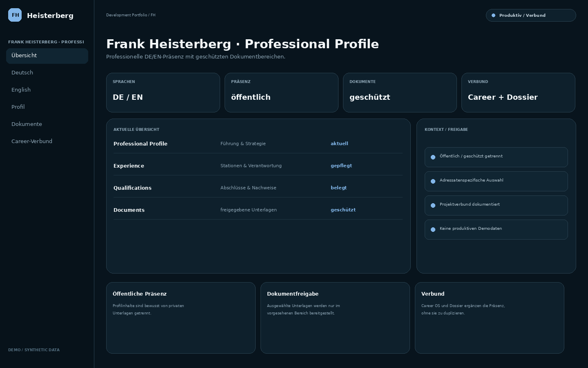The height and width of the screenshot is (368, 588).
Task: Click the Demo / Synthetic Data footer label
Action: 34,350
